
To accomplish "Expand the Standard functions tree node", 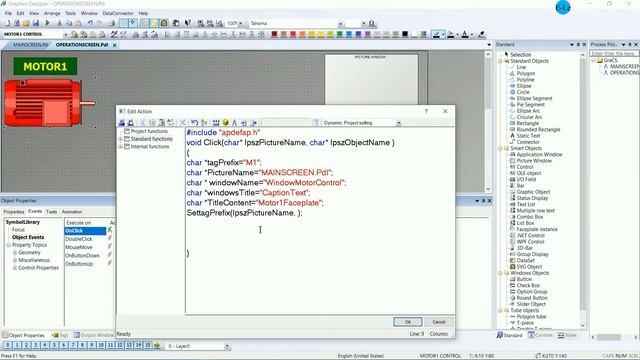I will (121, 139).
